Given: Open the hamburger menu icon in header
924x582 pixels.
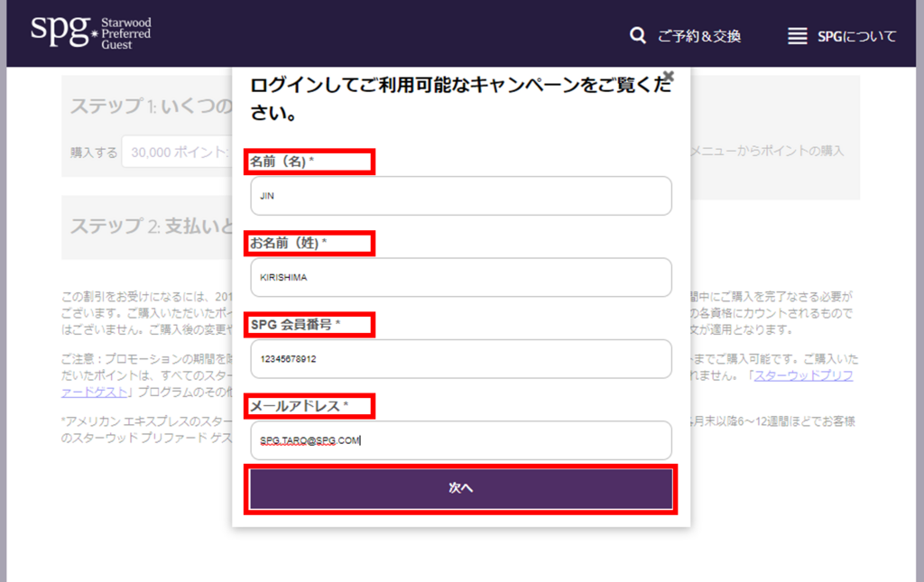Looking at the screenshot, I should [x=798, y=36].
